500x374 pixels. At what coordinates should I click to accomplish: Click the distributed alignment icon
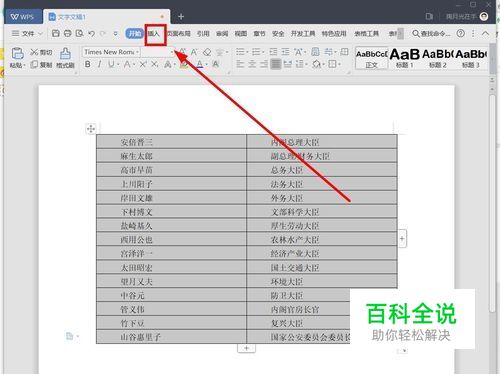point(288,64)
